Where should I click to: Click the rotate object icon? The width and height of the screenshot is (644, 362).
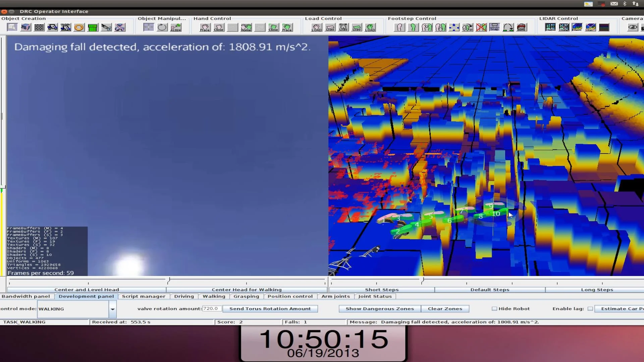coord(162,27)
